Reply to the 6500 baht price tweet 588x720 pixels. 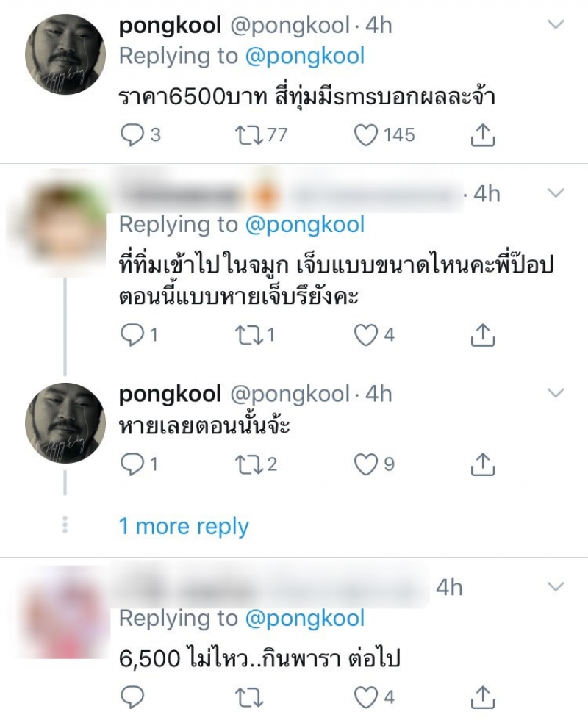(130, 134)
